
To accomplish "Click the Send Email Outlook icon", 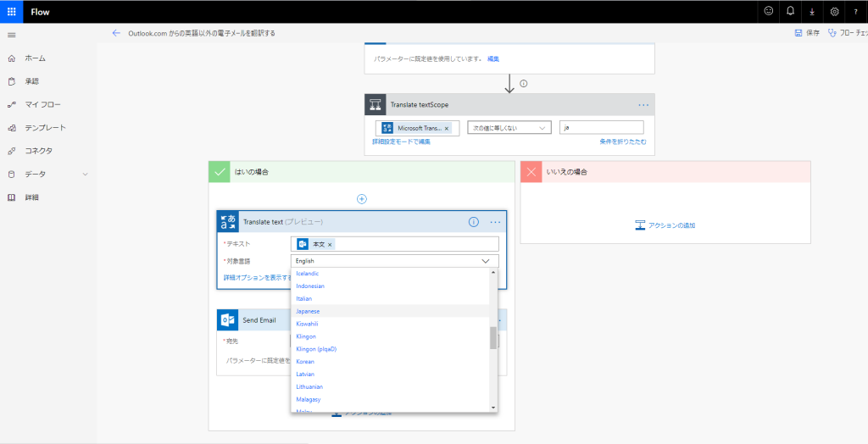I will [227, 320].
